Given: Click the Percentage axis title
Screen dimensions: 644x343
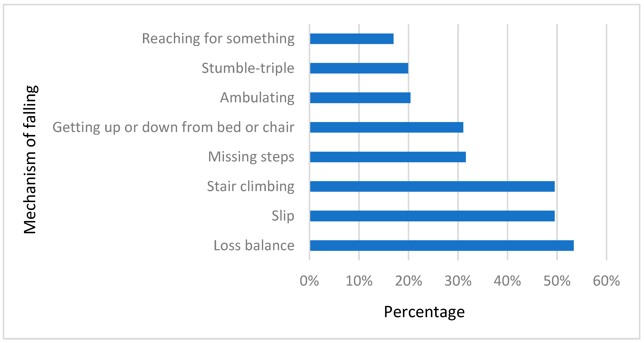Looking at the screenshot, I should point(424,312).
